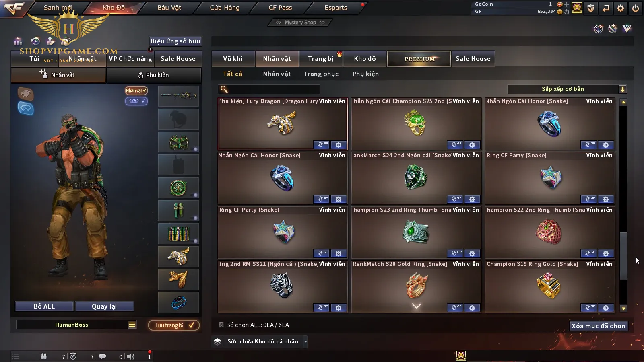Switch to the PREMIUM tab
The height and width of the screenshot is (362, 644).
(x=419, y=59)
